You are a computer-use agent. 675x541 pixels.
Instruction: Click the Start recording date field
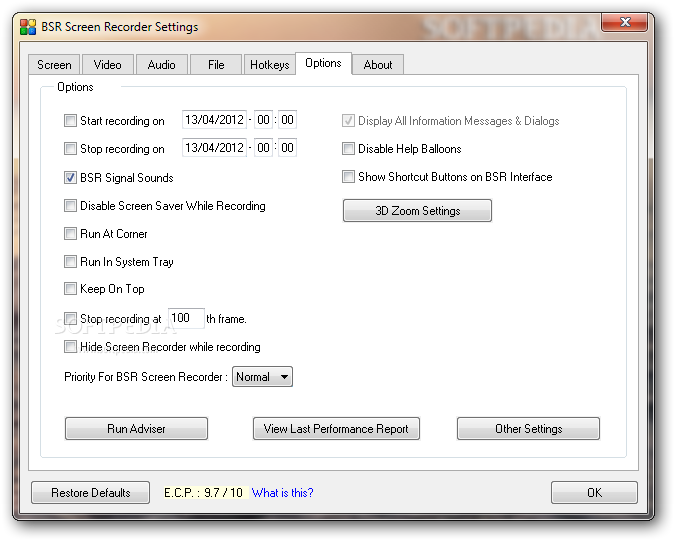(214, 120)
